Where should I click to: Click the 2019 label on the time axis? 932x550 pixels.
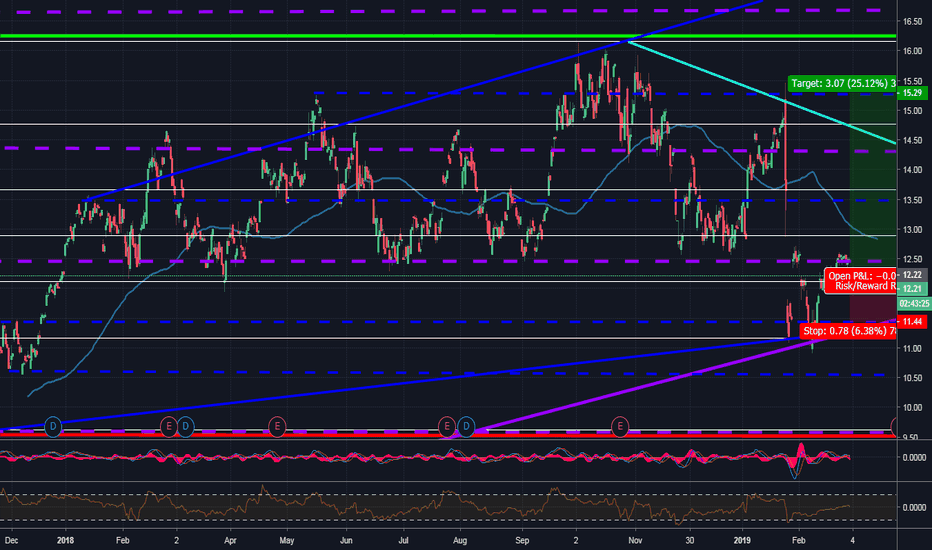(x=742, y=540)
